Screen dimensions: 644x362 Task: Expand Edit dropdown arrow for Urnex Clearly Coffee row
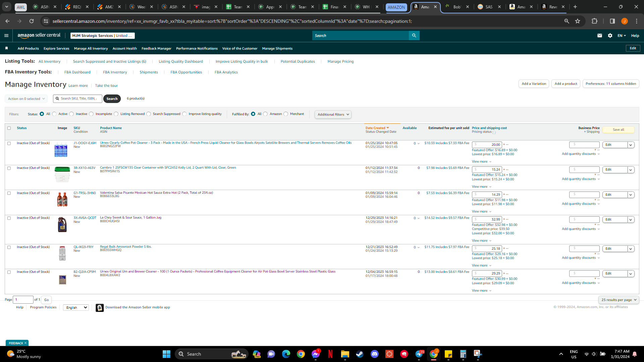point(631,145)
